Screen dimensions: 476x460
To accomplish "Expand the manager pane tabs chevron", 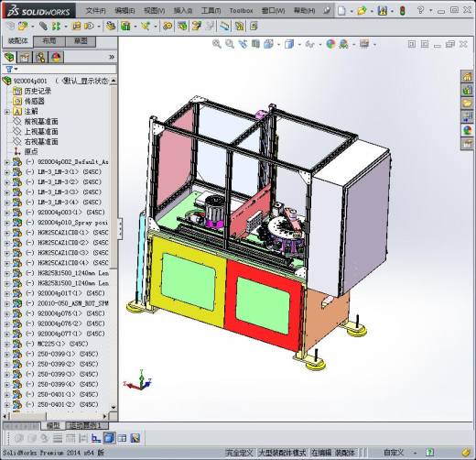I will (112, 57).
